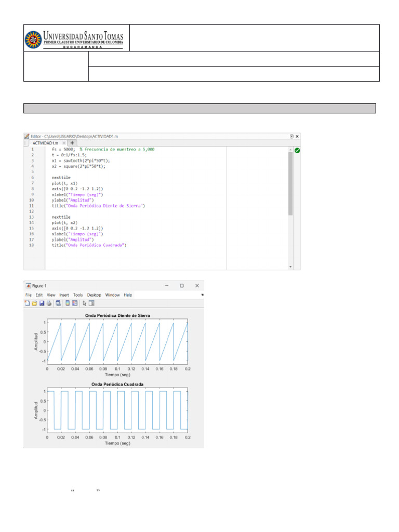
Task: Toggle the Edit Plot arrow tool
Action: [84, 303]
